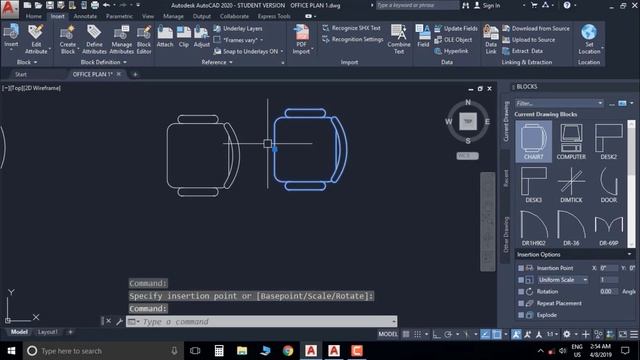Click Recognize SHX Text

[351, 28]
